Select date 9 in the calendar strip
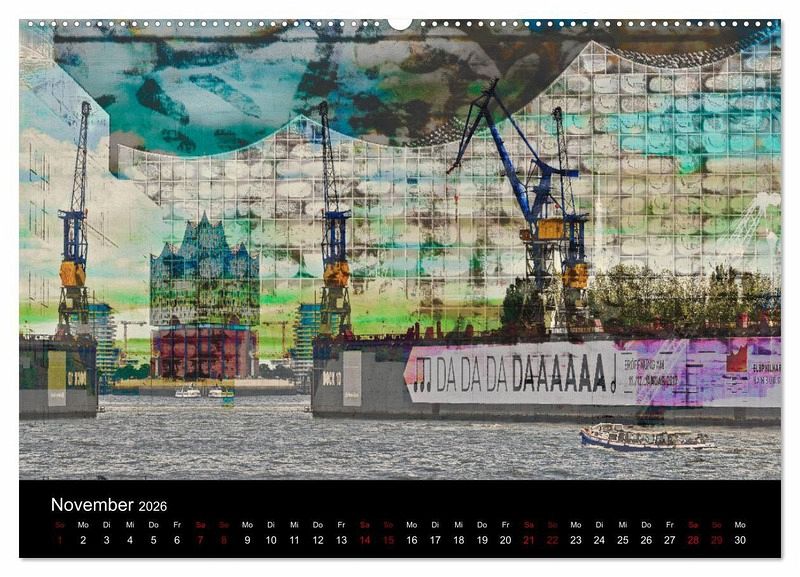This screenshot has width=800, height=577. pos(247,540)
